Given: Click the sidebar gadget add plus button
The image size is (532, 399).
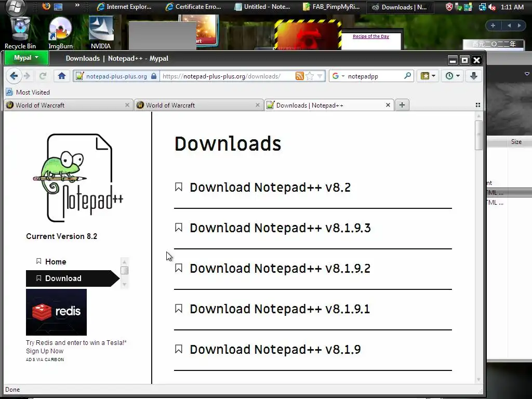Looking at the screenshot, I should (x=493, y=25).
